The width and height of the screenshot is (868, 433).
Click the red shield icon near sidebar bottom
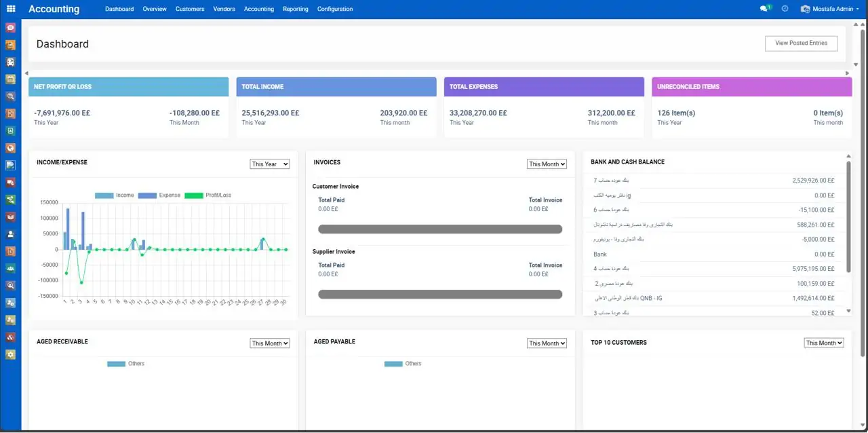[x=9, y=337]
